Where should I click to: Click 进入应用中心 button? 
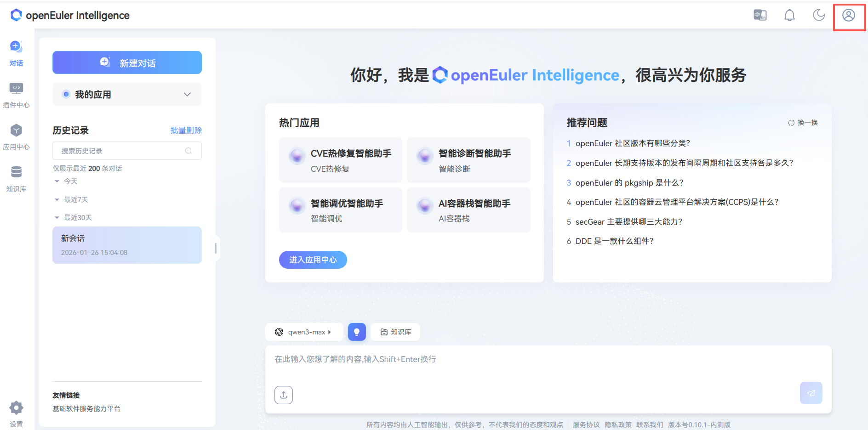click(313, 260)
